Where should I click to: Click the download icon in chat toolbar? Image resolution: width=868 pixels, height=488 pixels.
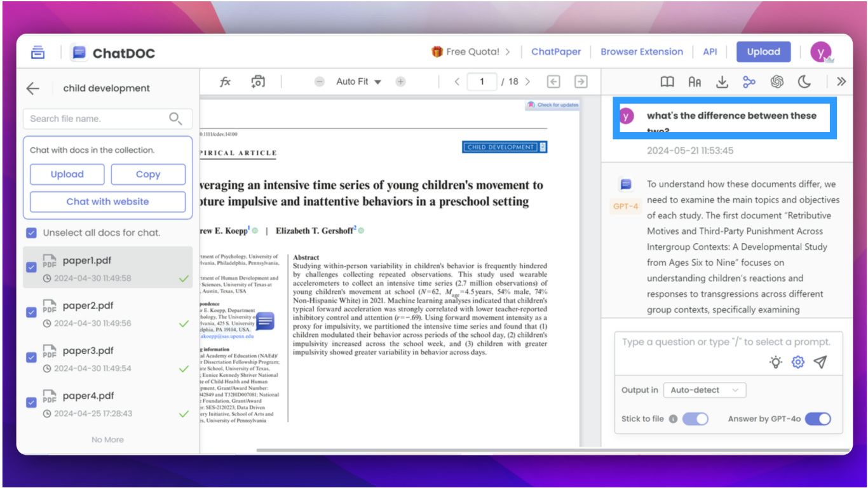[x=722, y=82]
